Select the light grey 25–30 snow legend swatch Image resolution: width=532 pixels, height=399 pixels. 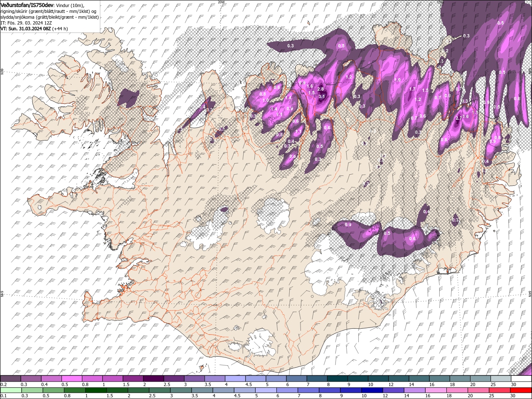tap(501, 379)
